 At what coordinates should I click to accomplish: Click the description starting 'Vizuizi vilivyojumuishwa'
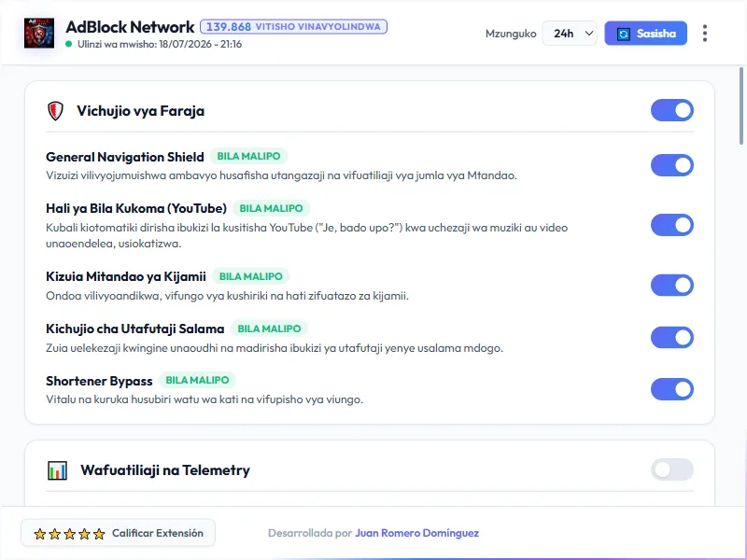(x=282, y=175)
